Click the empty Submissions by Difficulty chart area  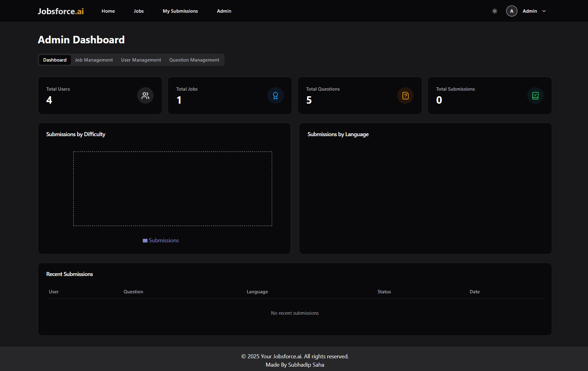173,188
